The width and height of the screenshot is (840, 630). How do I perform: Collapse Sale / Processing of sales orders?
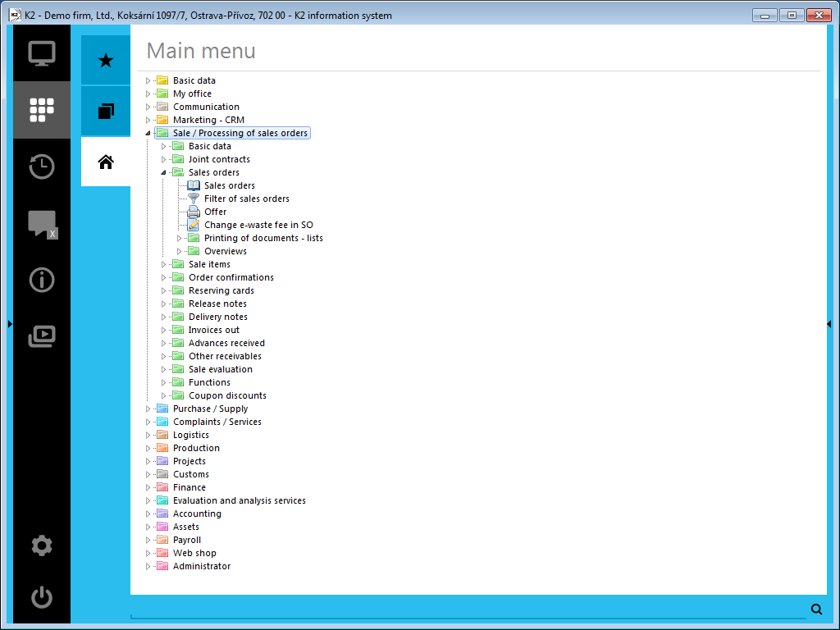[148, 133]
